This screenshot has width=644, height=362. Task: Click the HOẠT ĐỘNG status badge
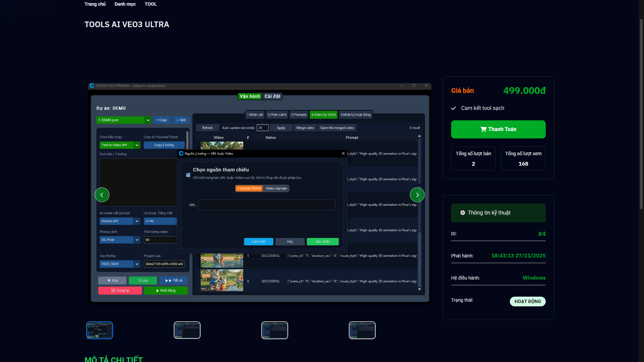(528, 301)
